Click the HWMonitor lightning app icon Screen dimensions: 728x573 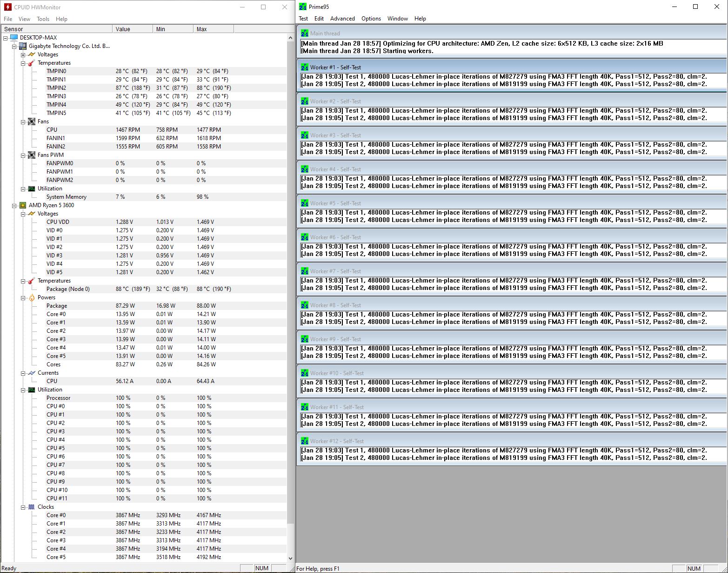coord(7,7)
